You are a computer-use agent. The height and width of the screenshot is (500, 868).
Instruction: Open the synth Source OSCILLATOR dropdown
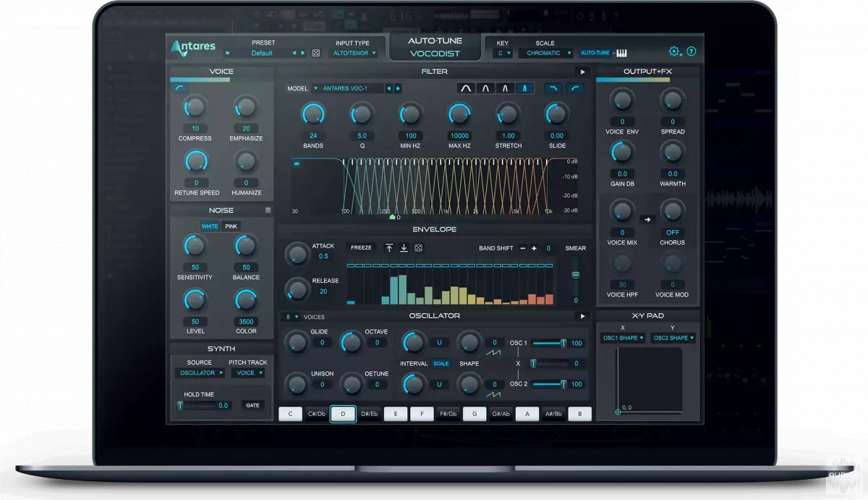(x=200, y=373)
